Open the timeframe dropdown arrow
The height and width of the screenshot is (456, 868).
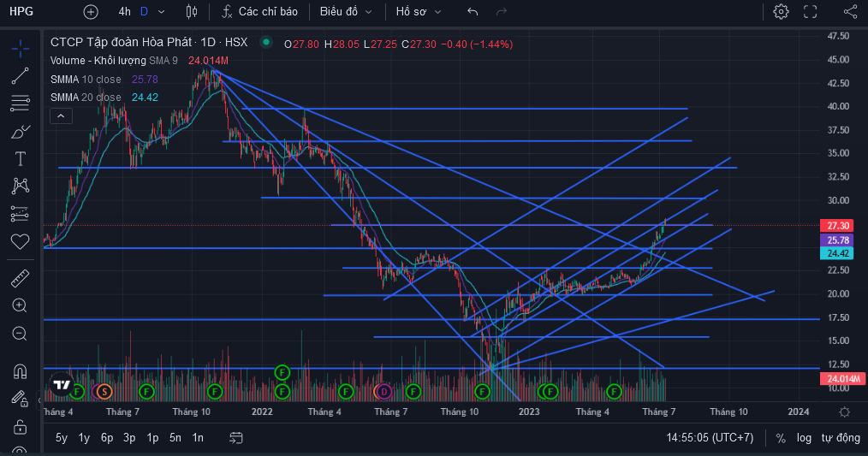coord(161,12)
